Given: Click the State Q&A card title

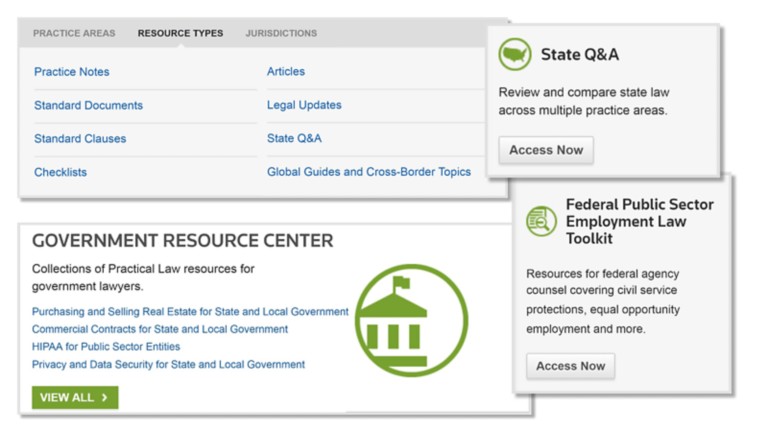Looking at the screenshot, I should 580,54.
